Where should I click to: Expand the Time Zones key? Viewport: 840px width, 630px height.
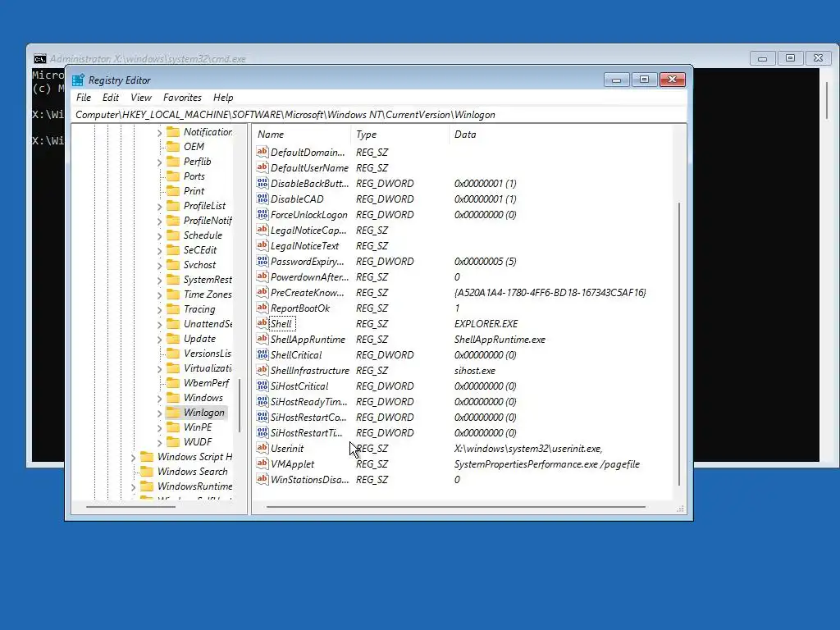pos(160,294)
